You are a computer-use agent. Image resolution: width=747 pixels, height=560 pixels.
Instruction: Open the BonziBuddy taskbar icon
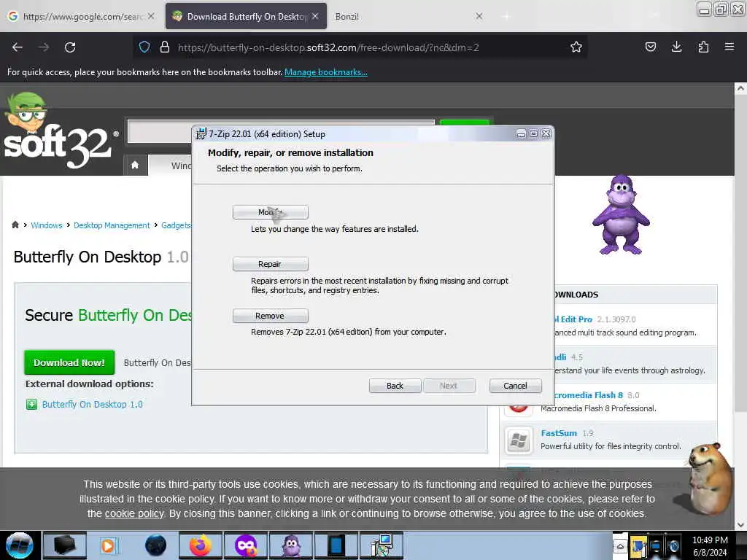290,545
